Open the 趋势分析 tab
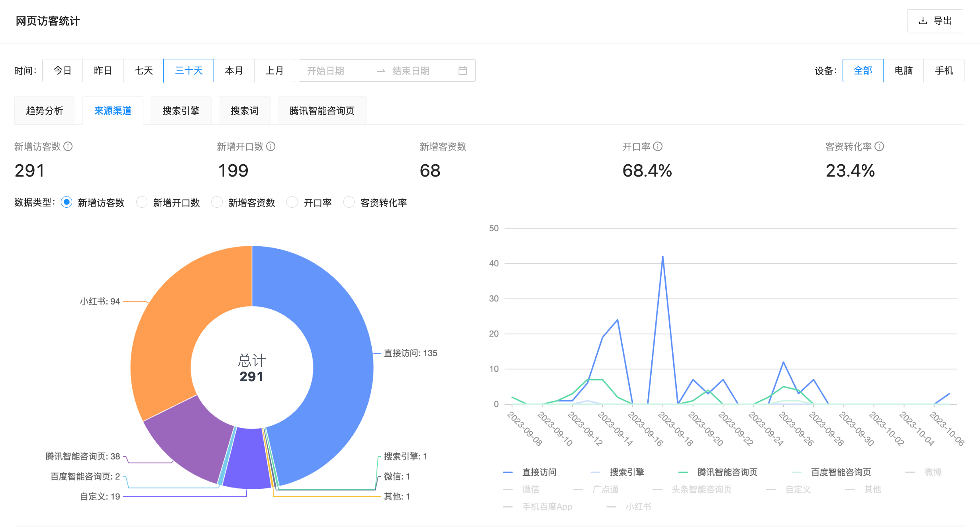 click(x=45, y=110)
